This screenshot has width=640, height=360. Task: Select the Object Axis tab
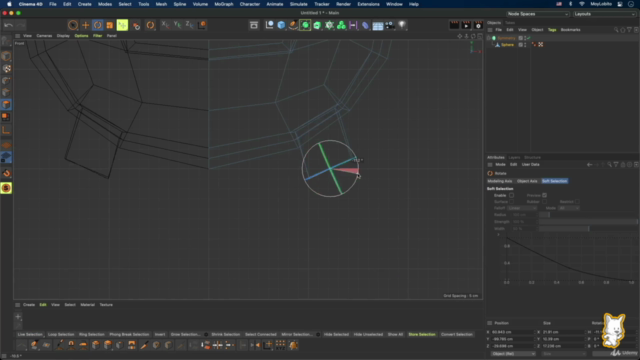coord(527,181)
